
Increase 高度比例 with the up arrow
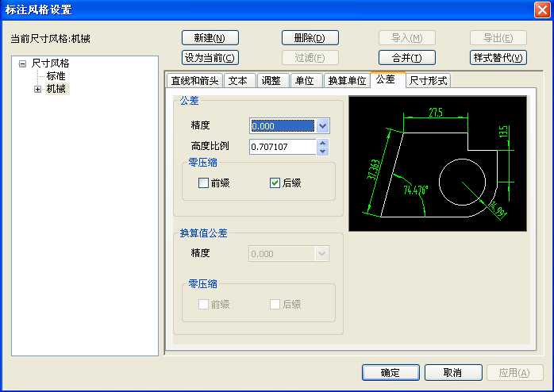(322, 143)
